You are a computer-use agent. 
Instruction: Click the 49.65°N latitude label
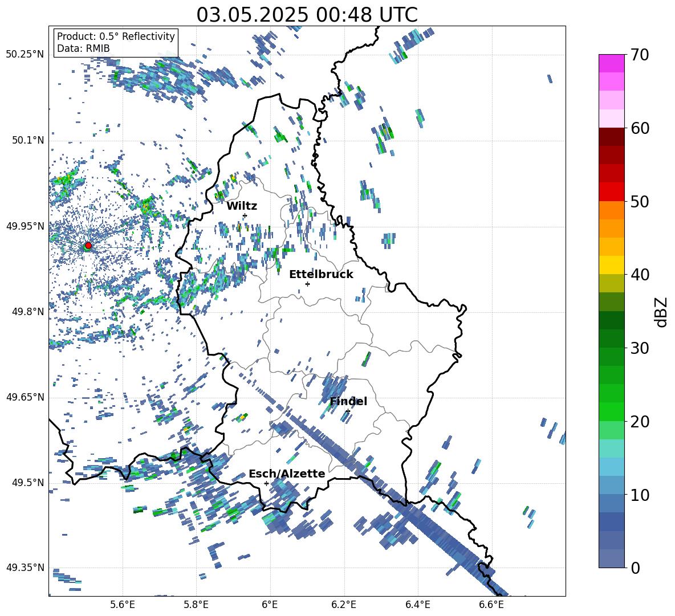(x=25, y=397)
